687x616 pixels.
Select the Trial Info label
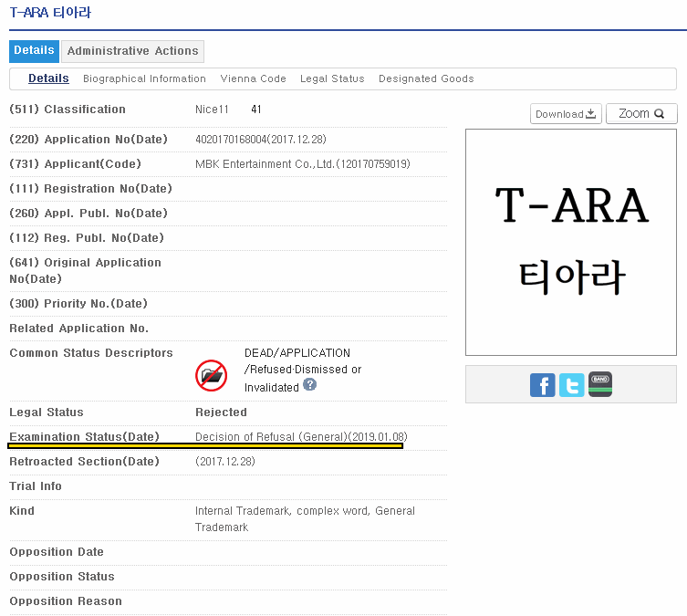click(x=36, y=486)
